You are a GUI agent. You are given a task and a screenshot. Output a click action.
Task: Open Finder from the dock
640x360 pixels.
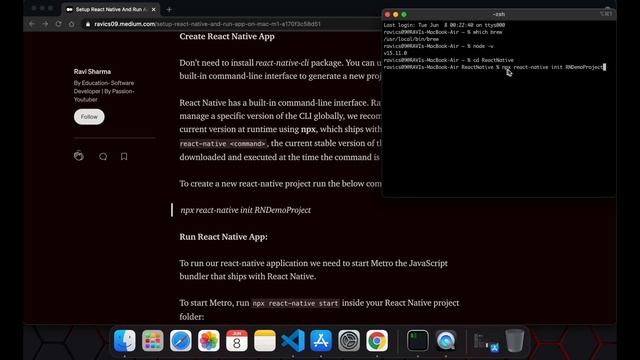coord(125,340)
